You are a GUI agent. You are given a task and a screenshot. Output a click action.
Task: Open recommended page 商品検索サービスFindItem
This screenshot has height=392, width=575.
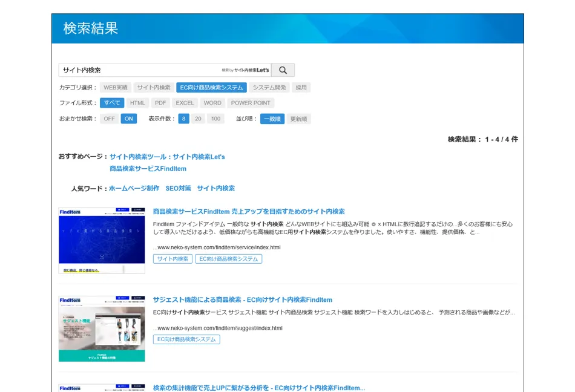pos(148,169)
